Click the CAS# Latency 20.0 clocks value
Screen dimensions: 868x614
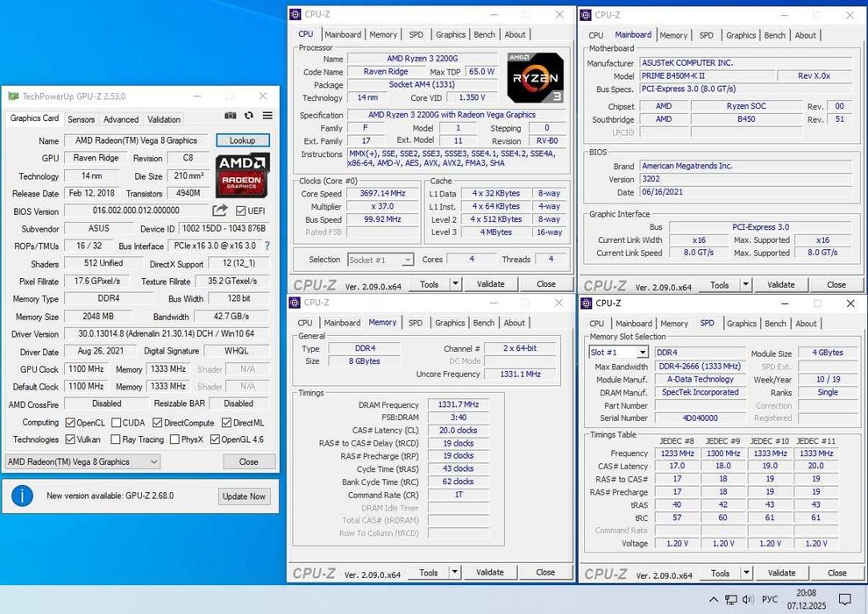point(459,430)
